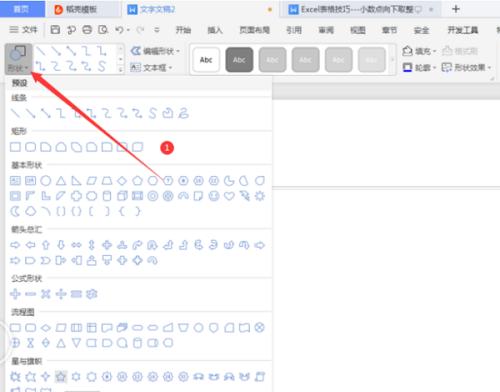The height and width of the screenshot is (392, 500).
Task: Click the plus button for new tab
Action: pos(456,9)
